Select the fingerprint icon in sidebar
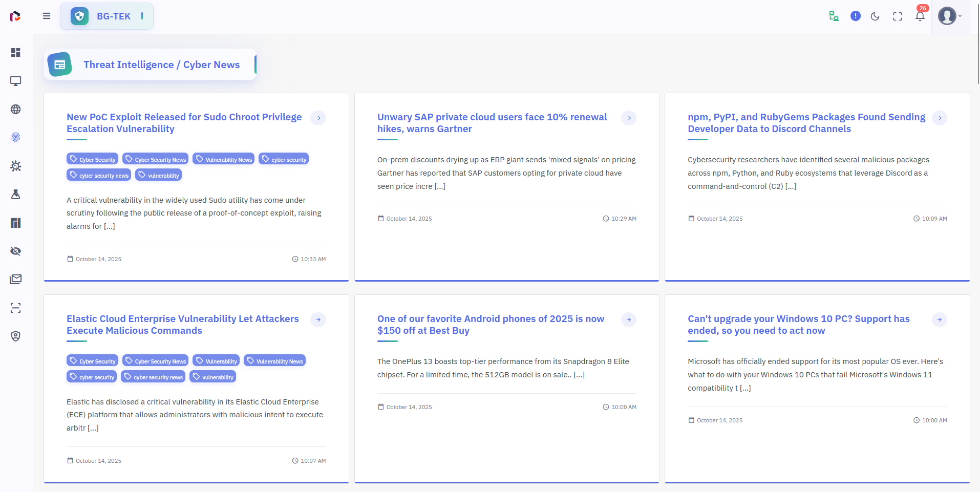 [16, 138]
